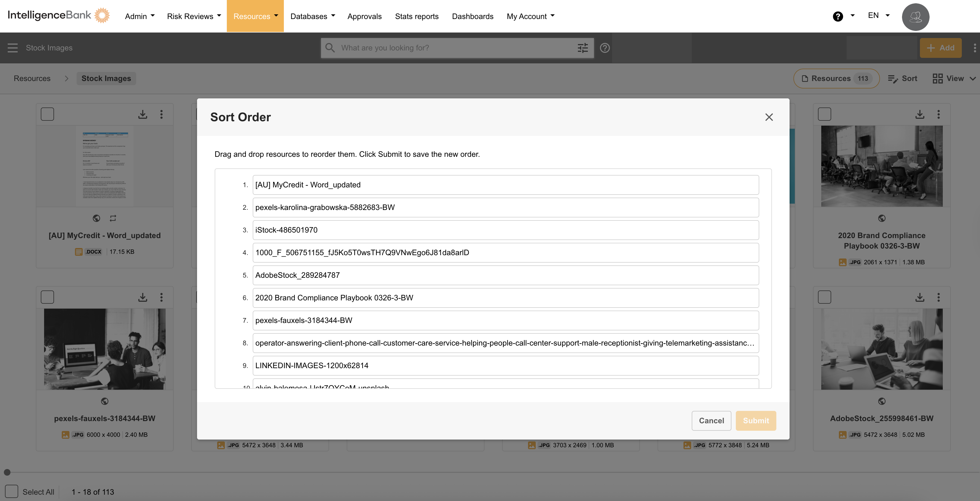Viewport: 980px width, 501px height.
Task: Go to Stats reports
Action: [x=417, y=16]
